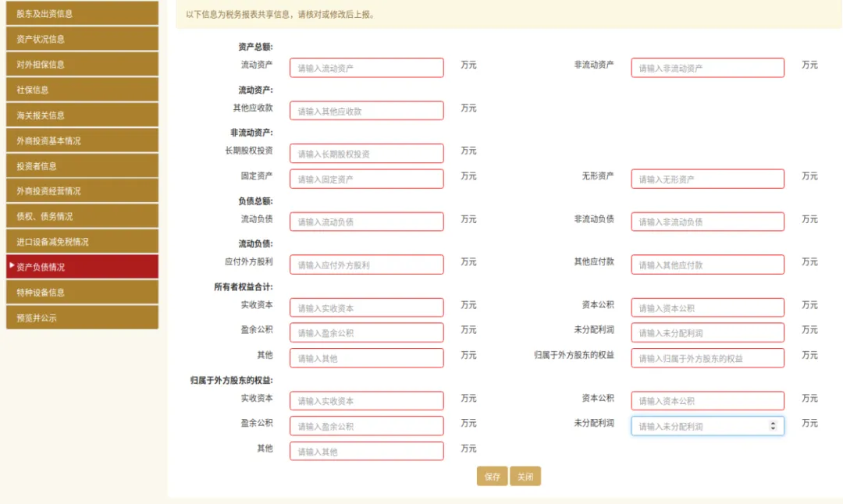Go to 海关报关信息 section

[x=82, y=115]
